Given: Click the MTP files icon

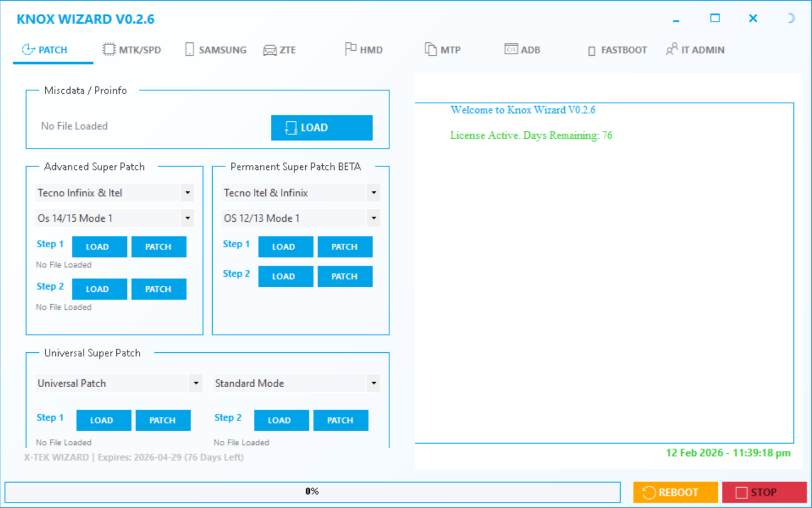Looking at the screenshot, I should pos(431,50).
